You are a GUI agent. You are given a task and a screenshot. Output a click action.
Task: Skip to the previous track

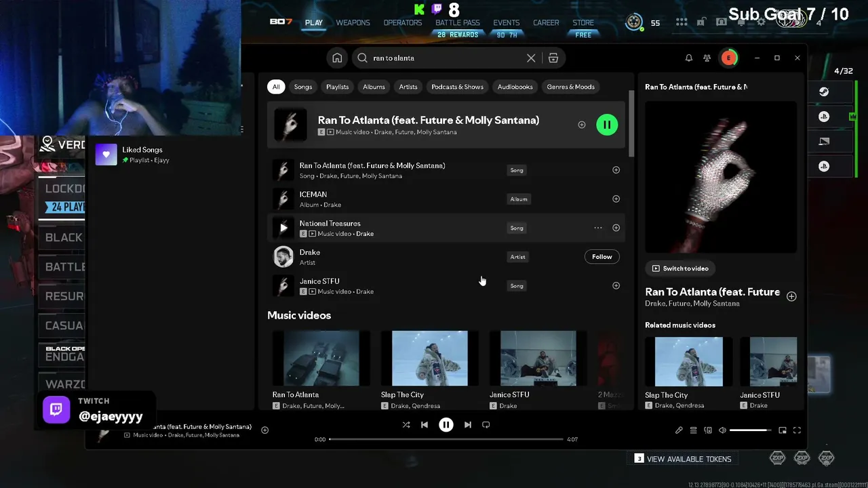click(x=425, y=425)
